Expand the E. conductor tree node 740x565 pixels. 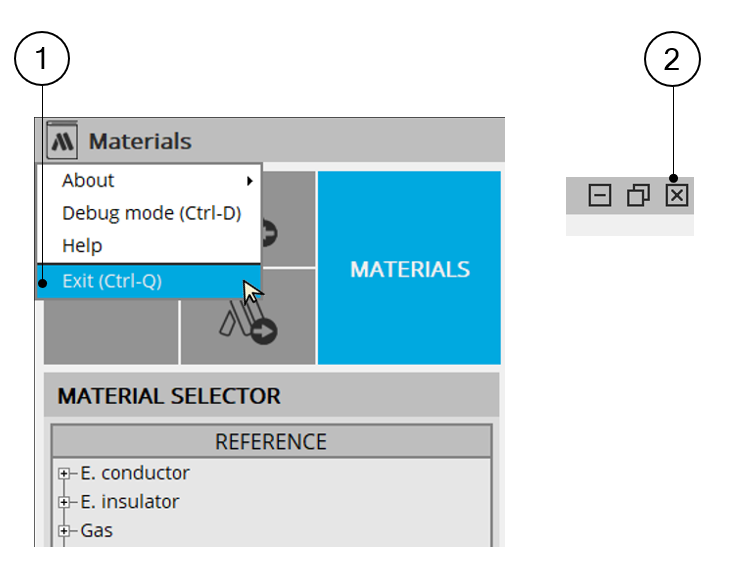(65, 473)
